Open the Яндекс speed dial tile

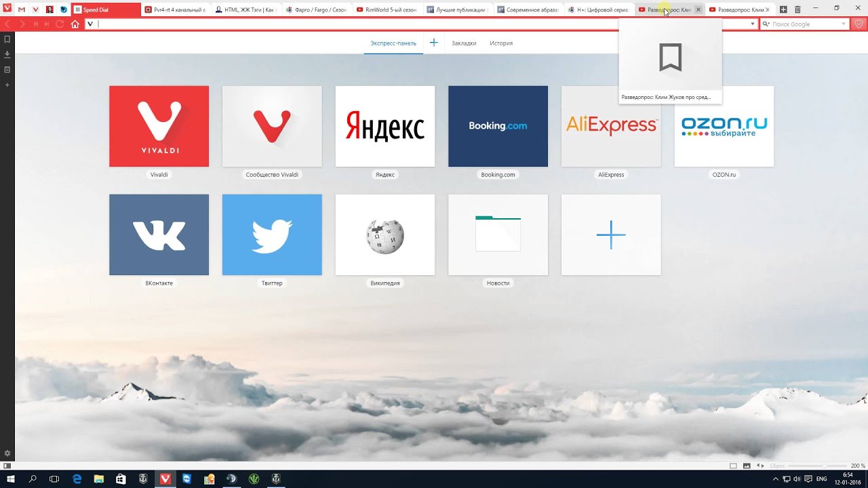[x=385, y=126]
